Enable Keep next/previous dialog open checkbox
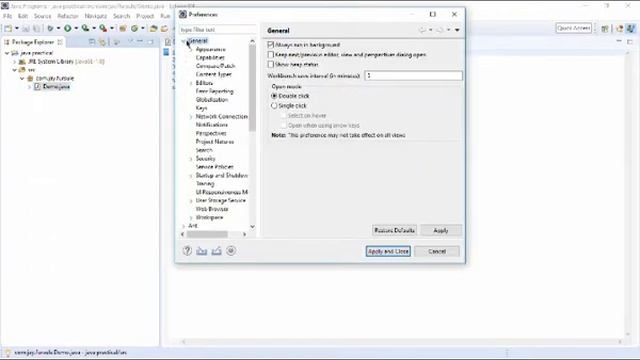The height and width of the screenshot is (360, 640). pos(271,54)
